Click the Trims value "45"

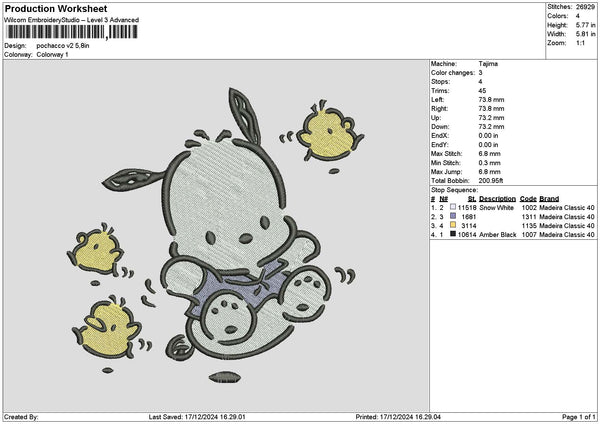click(x=482, y=91)
